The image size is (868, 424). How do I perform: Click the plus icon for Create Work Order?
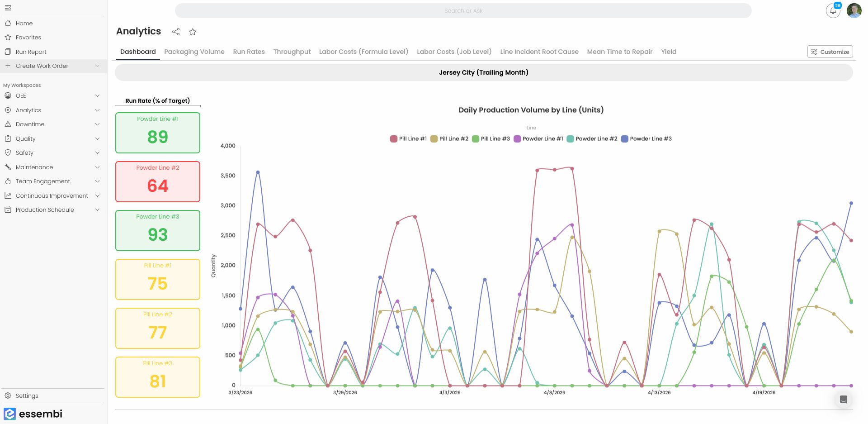click(8, 66)
